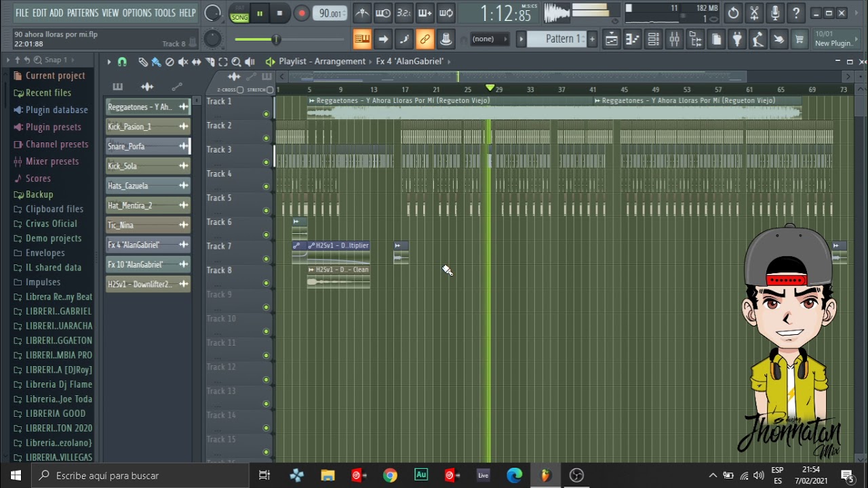Select the Zoom magnifier tool in Playlist

point(236,62)
